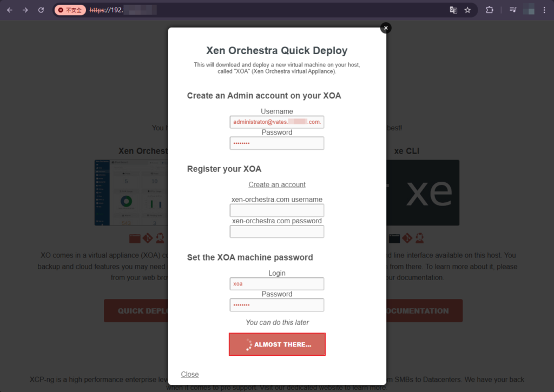Image resolution: width=554 pixels, height=392 pixels.
Task: Click the Close link at dialog bottom
Action: [190, 374]
